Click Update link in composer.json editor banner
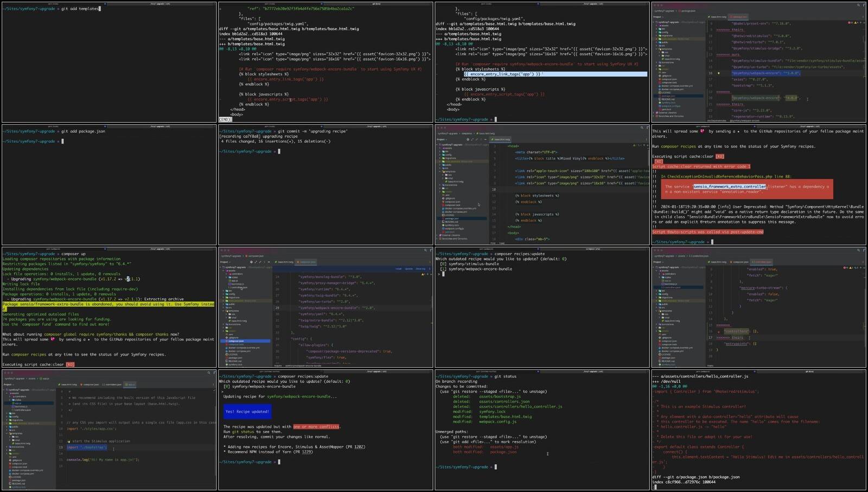Image resolution: width=868 pixels, height=492 pixels. [409, 268]
